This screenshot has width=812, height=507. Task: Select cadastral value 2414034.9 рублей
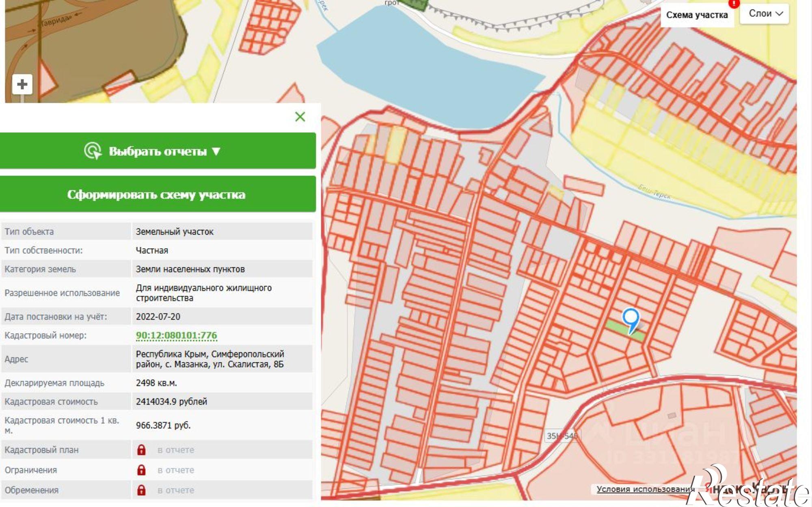(x=171, y=401)
